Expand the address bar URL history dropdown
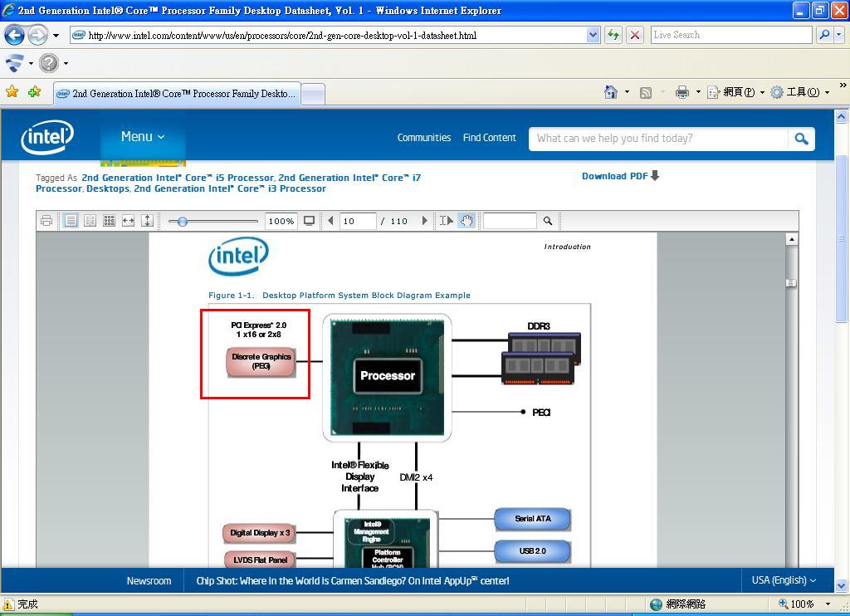The image size is (850, 616). [x=593, y=35]
